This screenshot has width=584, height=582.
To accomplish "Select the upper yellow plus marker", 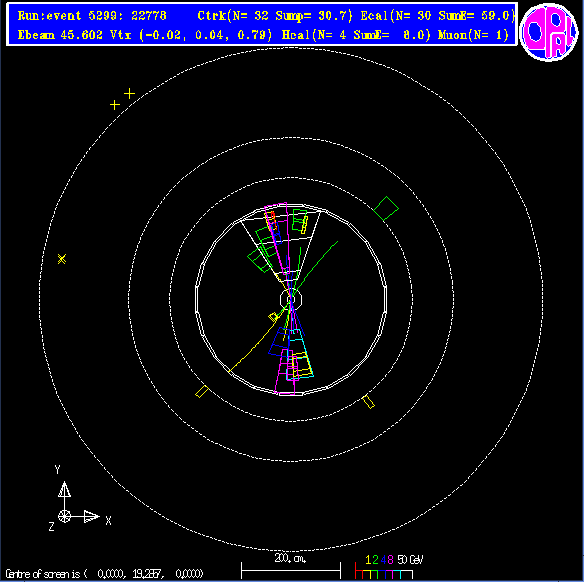I will click(129, 93).
